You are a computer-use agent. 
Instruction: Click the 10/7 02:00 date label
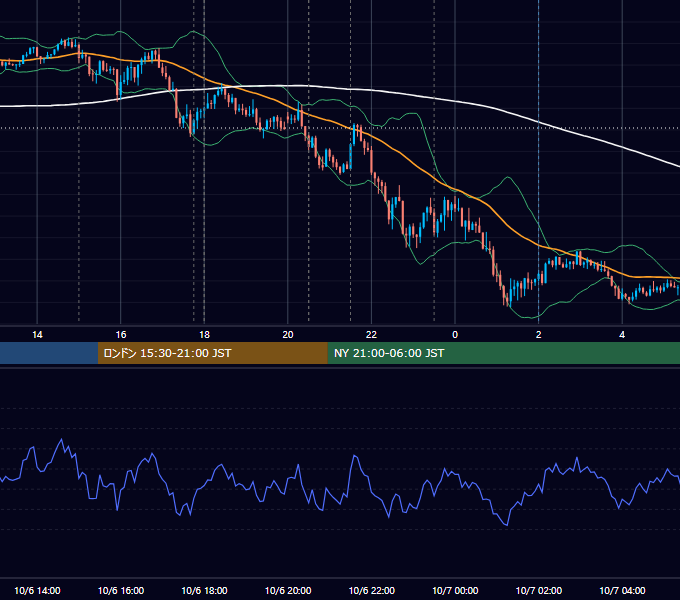pyautogui.click(x=539, y=590)
